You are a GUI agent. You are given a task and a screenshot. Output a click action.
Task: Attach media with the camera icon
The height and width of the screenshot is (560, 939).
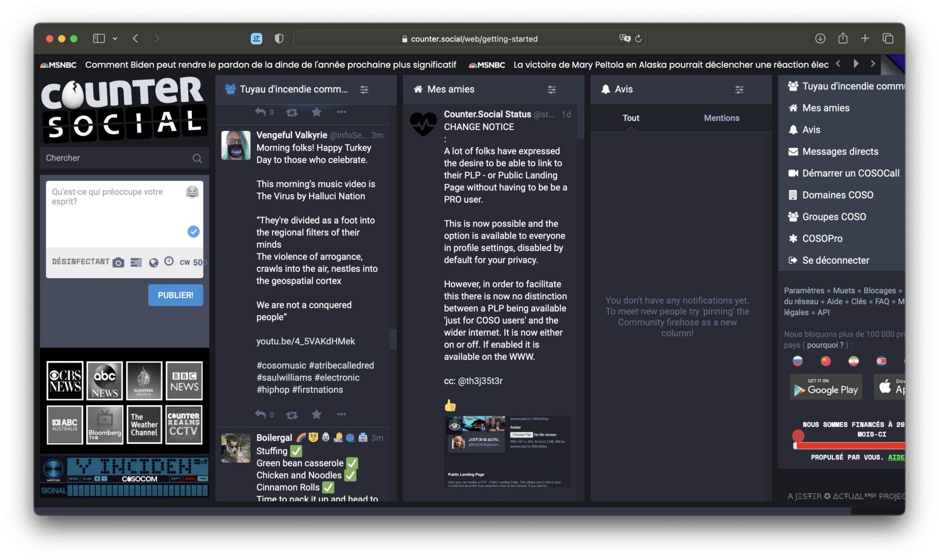point(118,262)
